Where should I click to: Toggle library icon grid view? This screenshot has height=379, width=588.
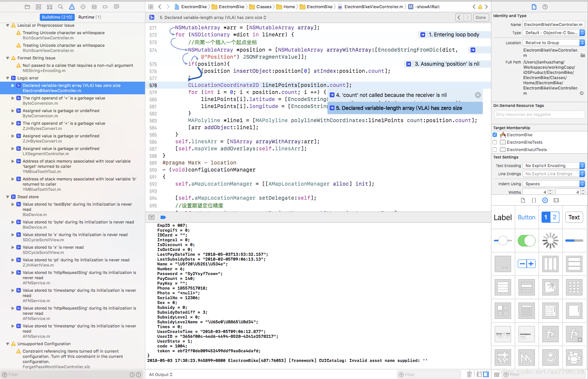(x=497, y=375)
